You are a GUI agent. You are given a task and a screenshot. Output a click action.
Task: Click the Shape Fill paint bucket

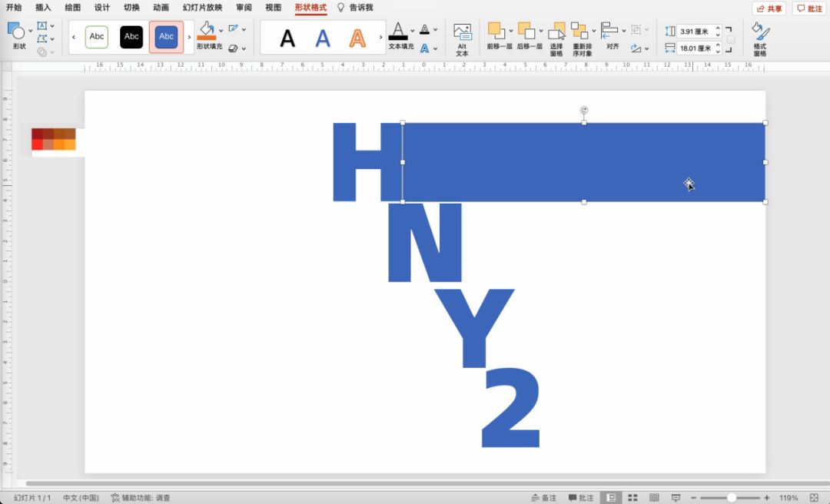[206, 31]
